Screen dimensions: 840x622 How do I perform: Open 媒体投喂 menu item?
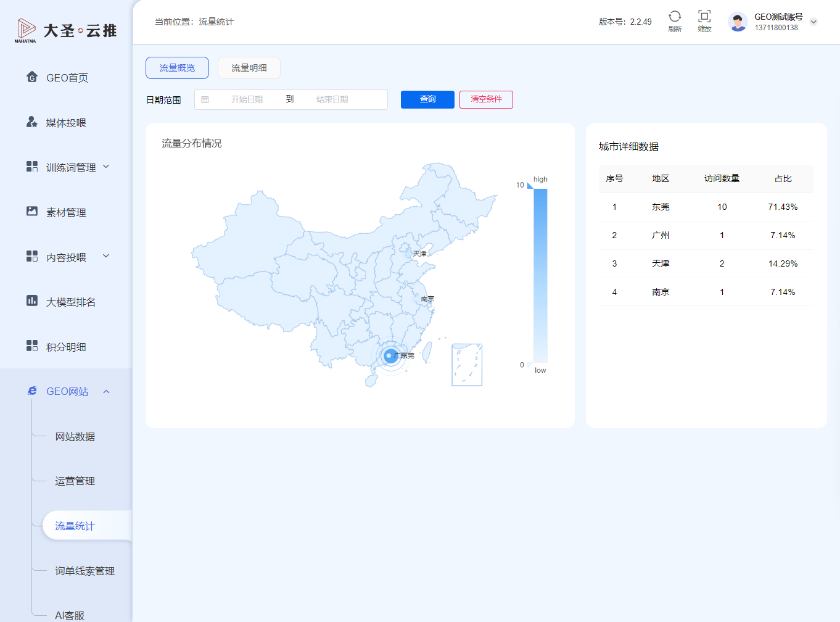coord(66,122)
